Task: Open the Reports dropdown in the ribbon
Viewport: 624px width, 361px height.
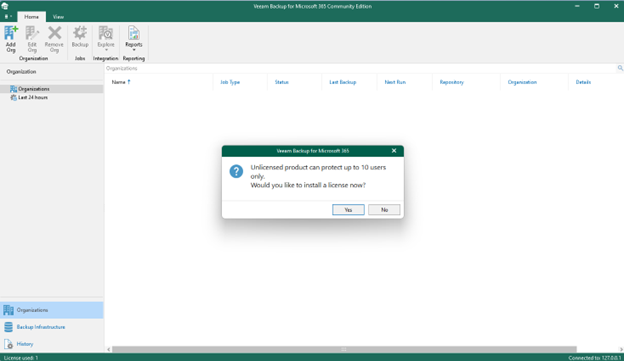Action: [134, 39]
